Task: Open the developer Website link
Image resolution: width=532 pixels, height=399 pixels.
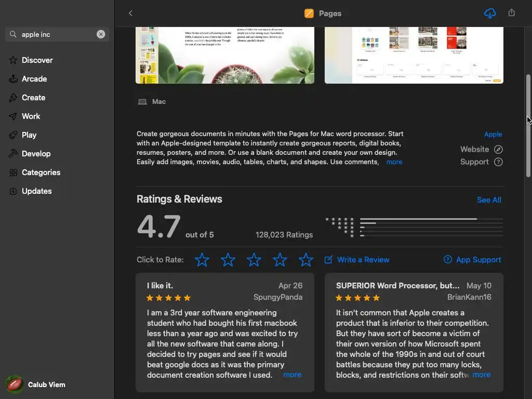Action: pyautogui.click(x=474, y=149)
